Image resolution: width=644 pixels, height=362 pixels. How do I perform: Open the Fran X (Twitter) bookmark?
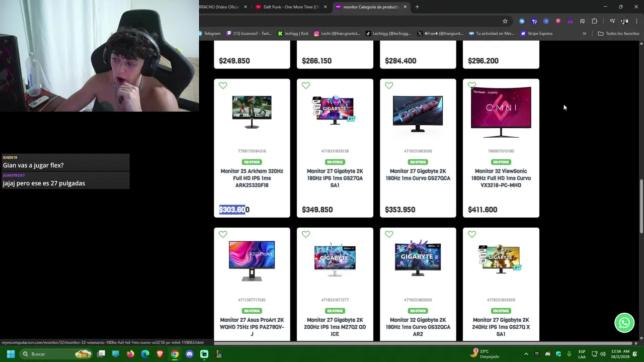pyautogui.click(x=440, y=34)
